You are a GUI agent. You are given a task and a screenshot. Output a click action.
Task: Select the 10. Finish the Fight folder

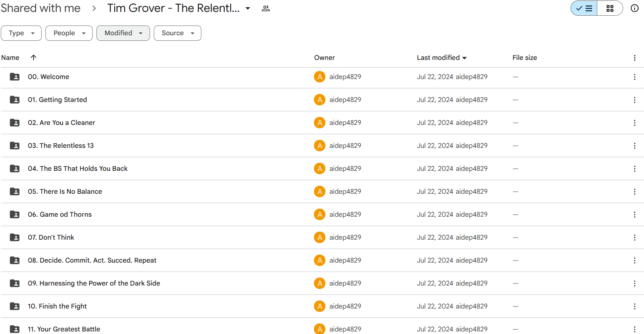pyautogui.click(x=57, y=306)
